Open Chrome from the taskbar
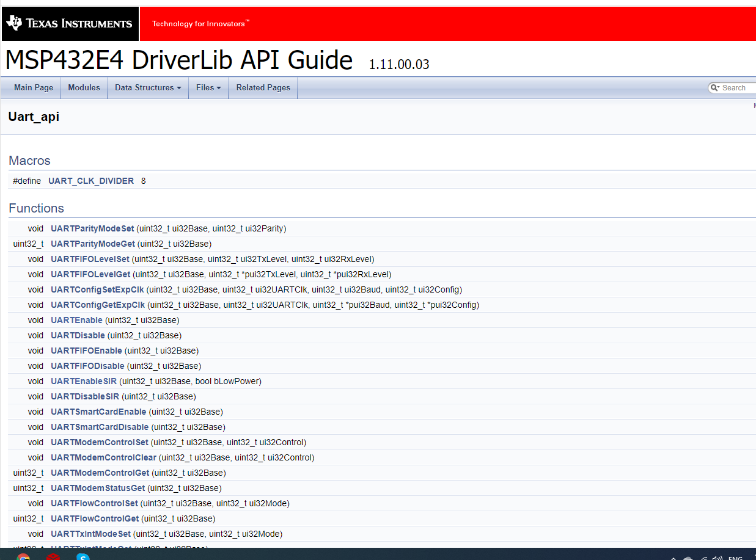The image size is (756, 560). tap(23, 557)
